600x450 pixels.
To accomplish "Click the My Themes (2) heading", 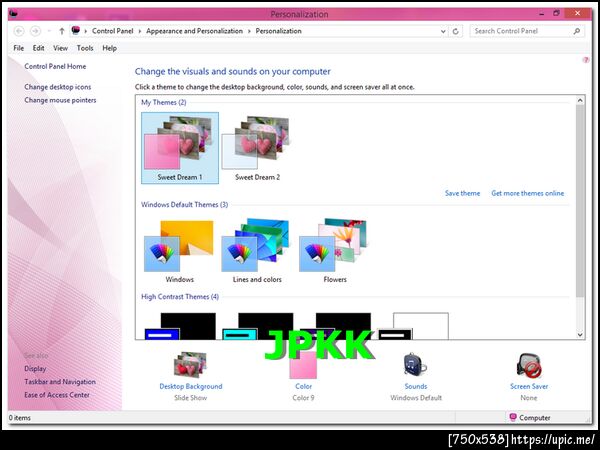I will point(163,102).
